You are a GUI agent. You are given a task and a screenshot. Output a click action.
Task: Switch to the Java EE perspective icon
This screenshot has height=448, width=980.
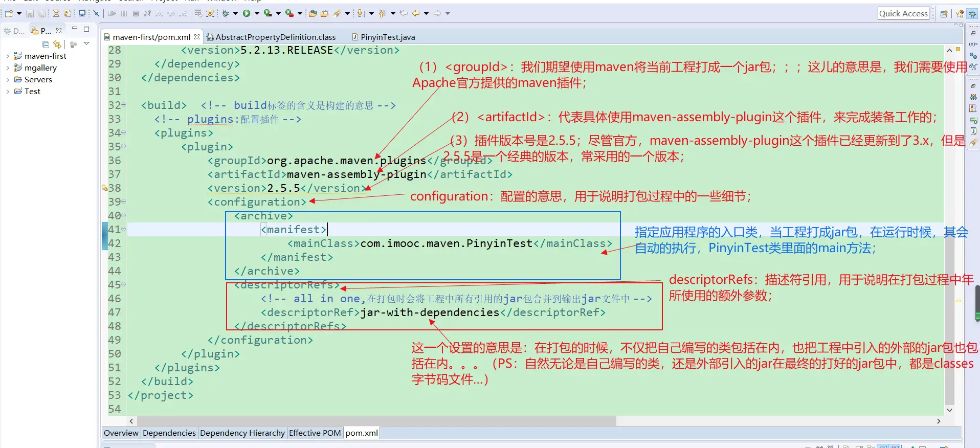[960, 14]
